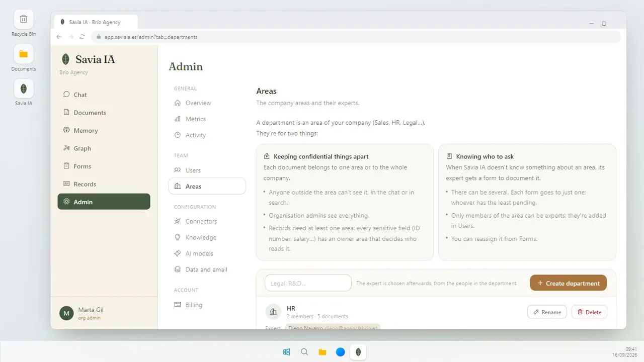Image resolution: width=644 pixels, height=362 pixels.
Task: Select the highlighted Admin sidebar item
Action: coord(104,202)
